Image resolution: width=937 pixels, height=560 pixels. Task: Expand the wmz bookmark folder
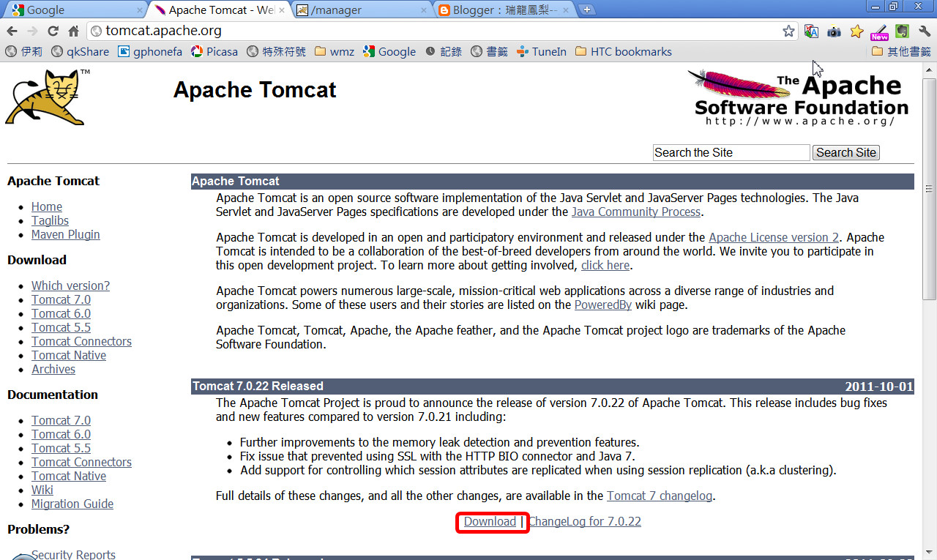point(335,51)
